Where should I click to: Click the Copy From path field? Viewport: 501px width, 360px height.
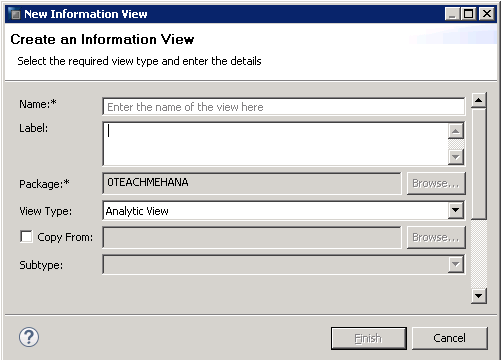tap(252, 237)
